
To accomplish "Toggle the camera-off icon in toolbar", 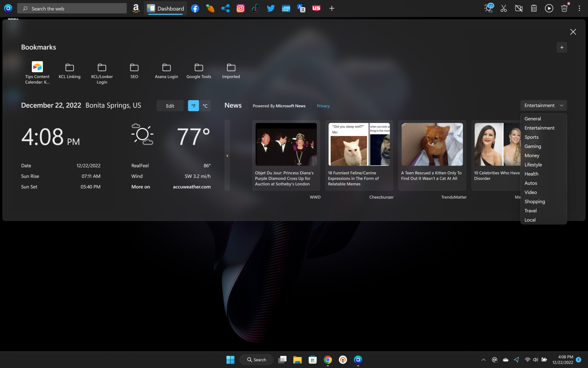I will point(519,8).
